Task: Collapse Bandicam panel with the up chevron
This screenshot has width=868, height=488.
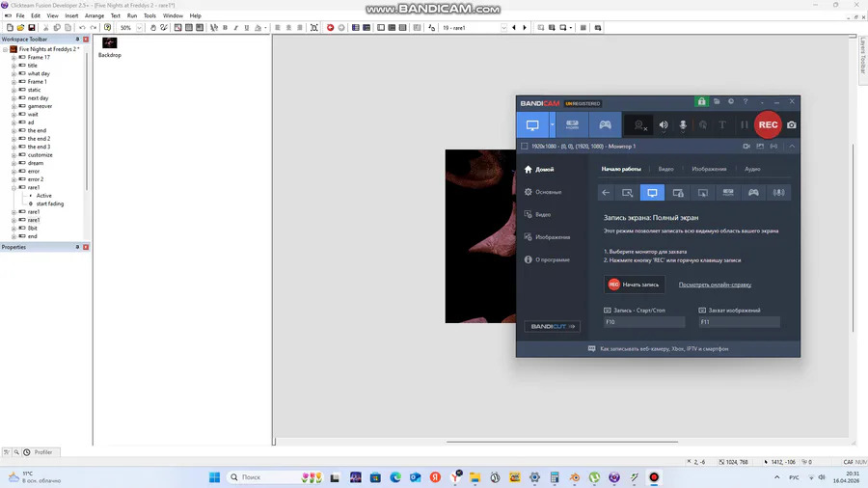Action: pyautogui.click(x=792, y=146)
